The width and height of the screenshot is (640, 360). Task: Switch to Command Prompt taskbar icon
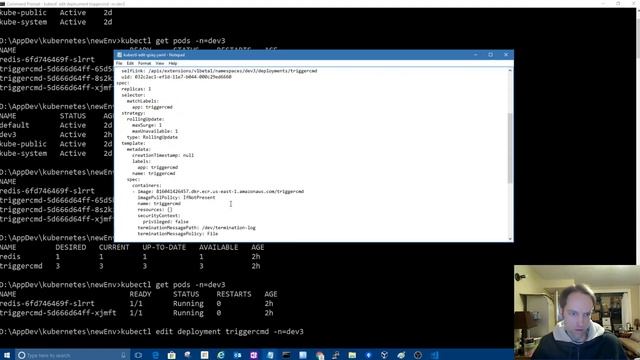pyautogui.click(x=286, y=355)
